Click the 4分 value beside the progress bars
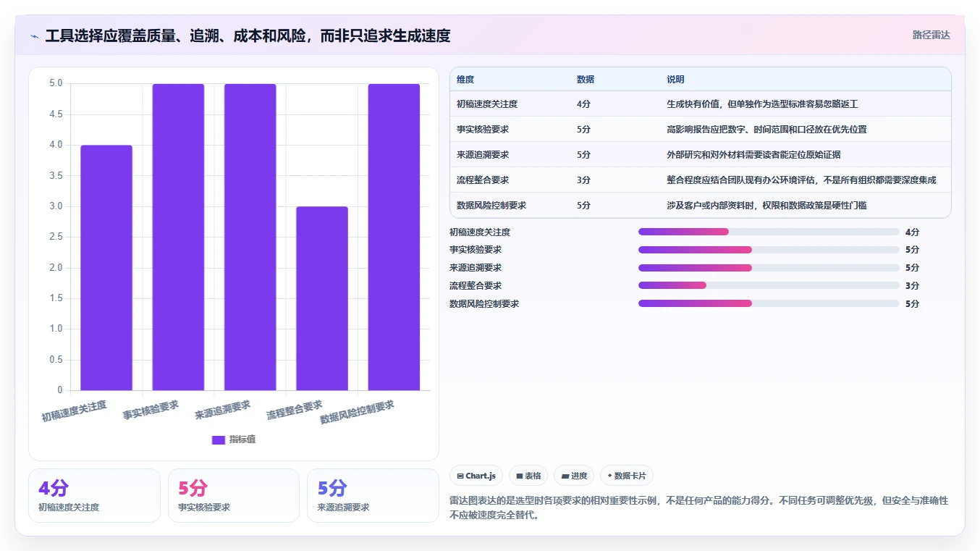Screen dimensions: 980x551 pos(912,232)
